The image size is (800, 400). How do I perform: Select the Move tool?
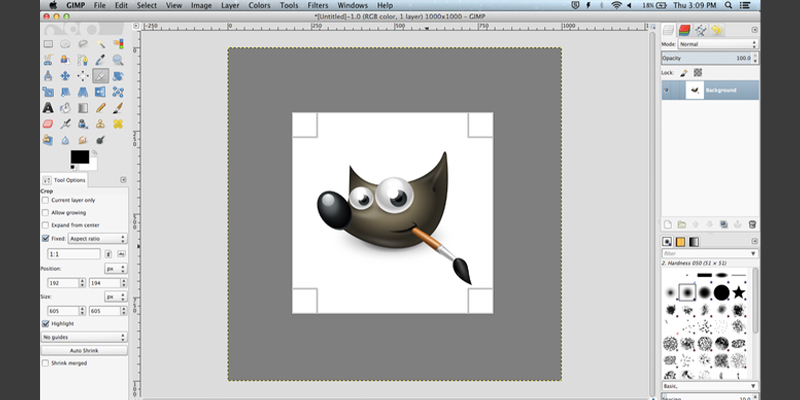tap(65, 76)
